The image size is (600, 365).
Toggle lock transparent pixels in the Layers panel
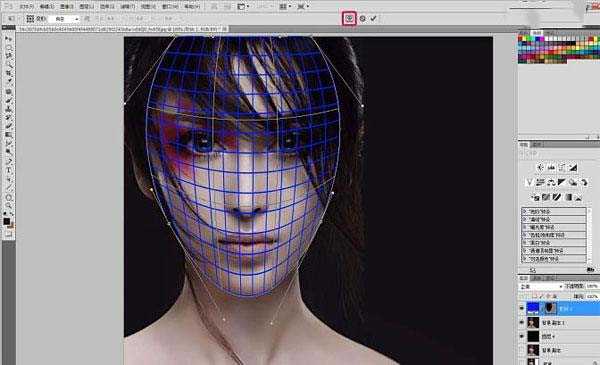(x=535, y=296)
